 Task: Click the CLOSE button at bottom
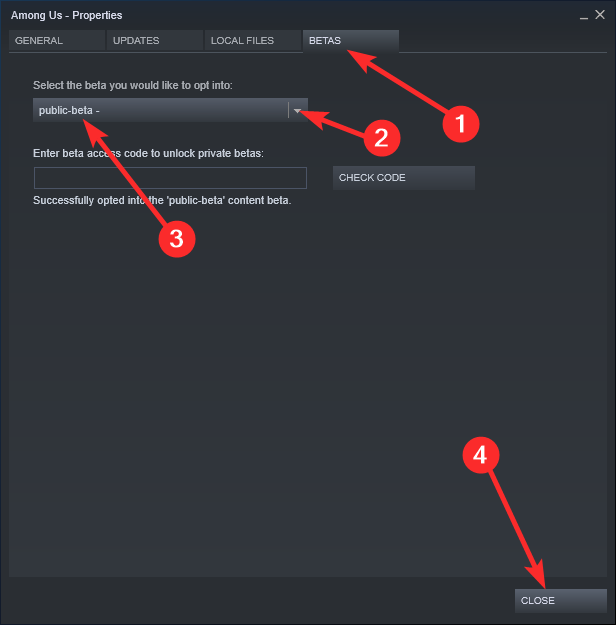(560, 600)
